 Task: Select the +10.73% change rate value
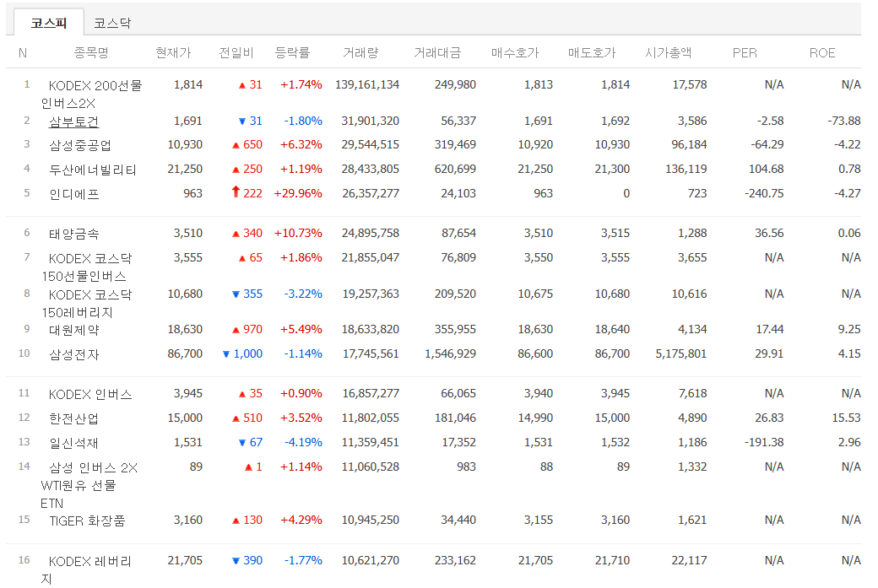click(x=298, y=234)
